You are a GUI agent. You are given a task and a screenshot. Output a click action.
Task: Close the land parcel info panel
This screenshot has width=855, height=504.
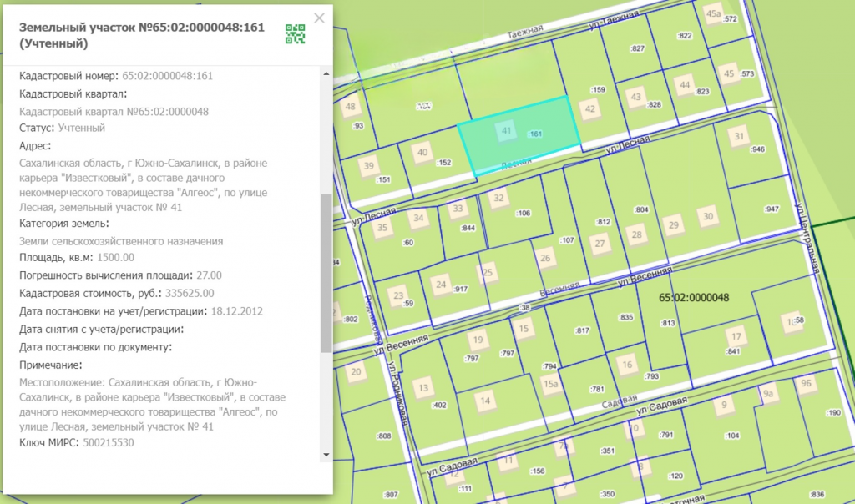[319, 18]
